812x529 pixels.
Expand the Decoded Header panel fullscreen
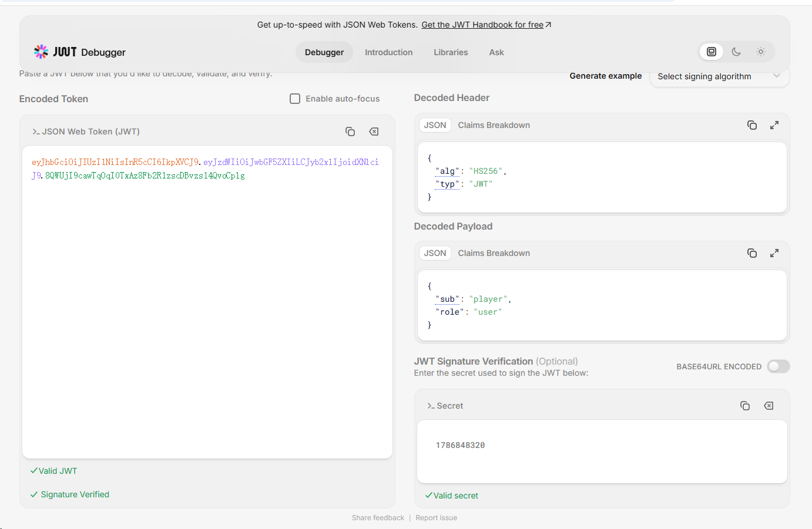774,125
